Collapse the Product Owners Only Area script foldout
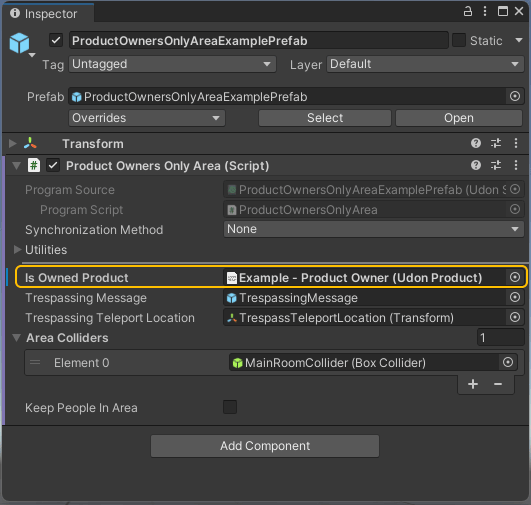Viewport: 531px width, 505px height. pyautogui.click(x=16, y=166)
